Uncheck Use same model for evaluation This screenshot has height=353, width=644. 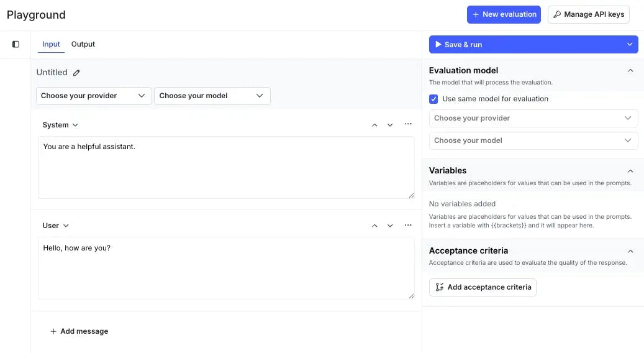(433, 99)
